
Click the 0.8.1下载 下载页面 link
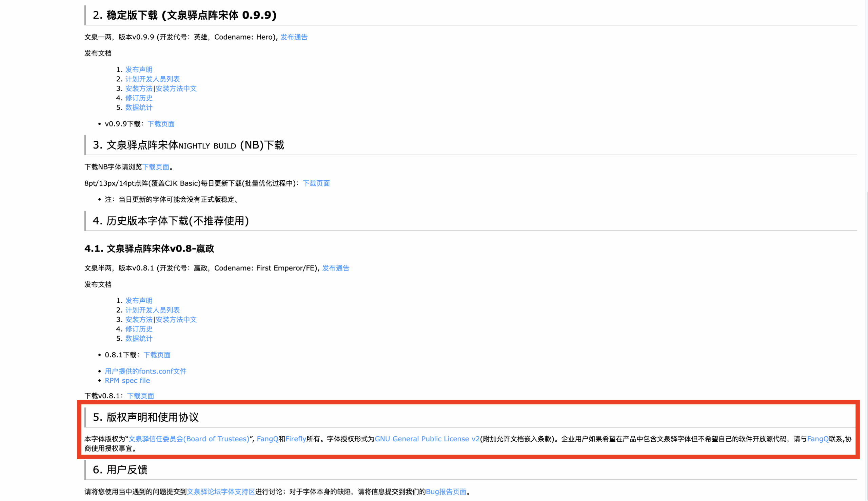click(x=157, y=355)
